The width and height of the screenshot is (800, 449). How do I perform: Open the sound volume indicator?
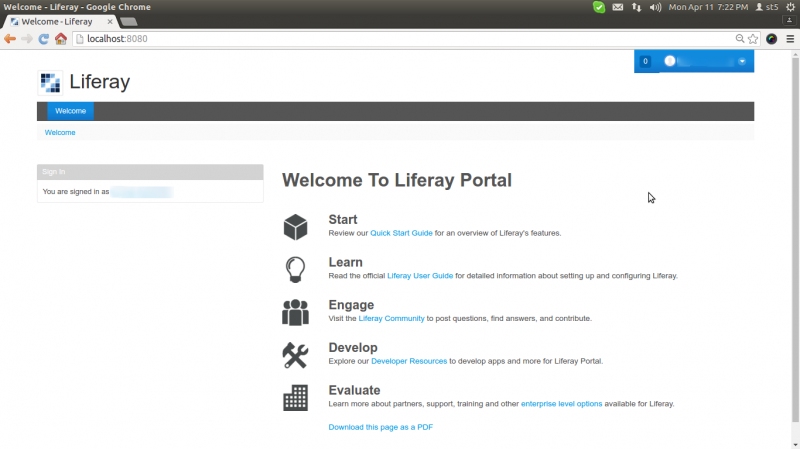pos(655,7)
